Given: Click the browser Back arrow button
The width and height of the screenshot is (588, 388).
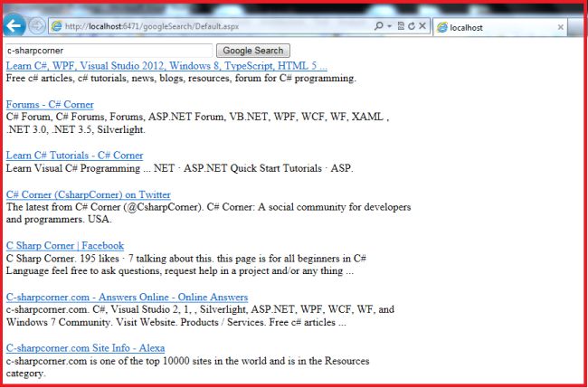Looking at the screenshot, I should (14, 26).
